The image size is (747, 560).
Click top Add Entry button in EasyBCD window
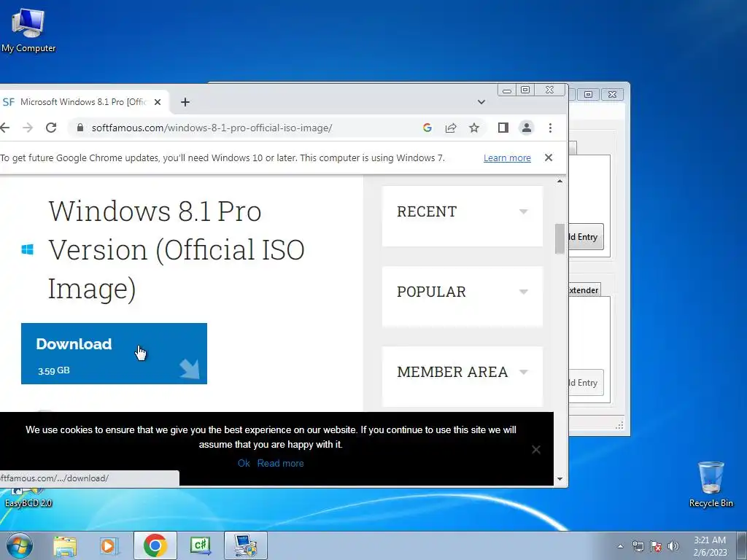[586, 237]
